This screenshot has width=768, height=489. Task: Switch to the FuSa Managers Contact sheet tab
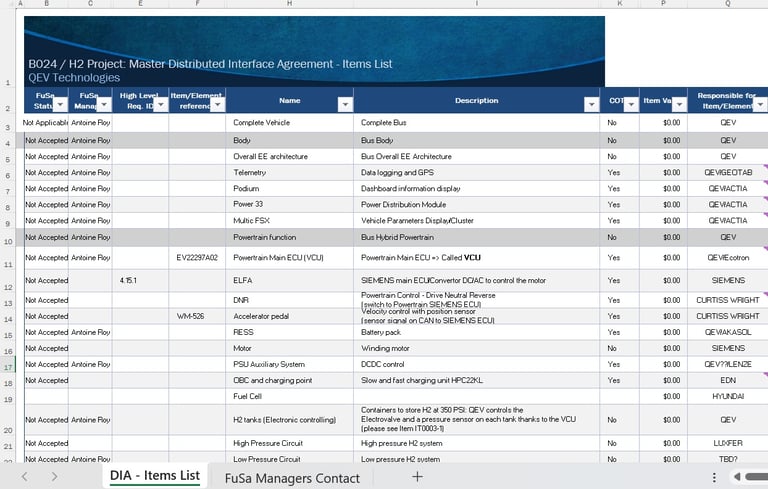pos(292,478)
